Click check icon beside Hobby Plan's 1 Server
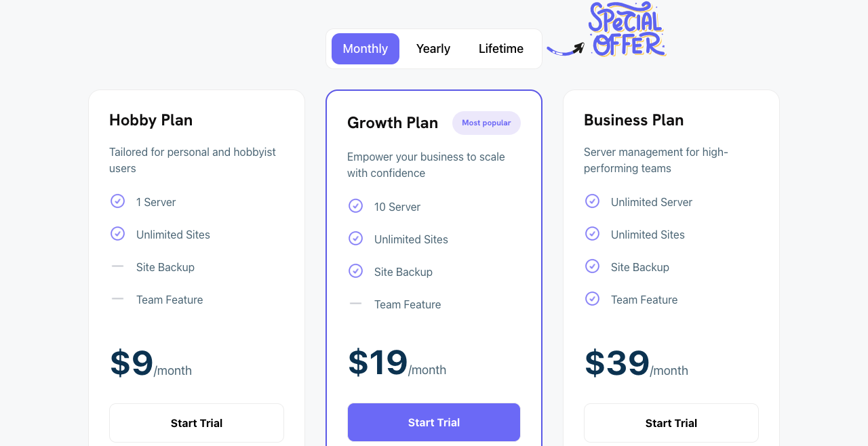Screen dimensions: 868x446 click(x=117, y=201)
